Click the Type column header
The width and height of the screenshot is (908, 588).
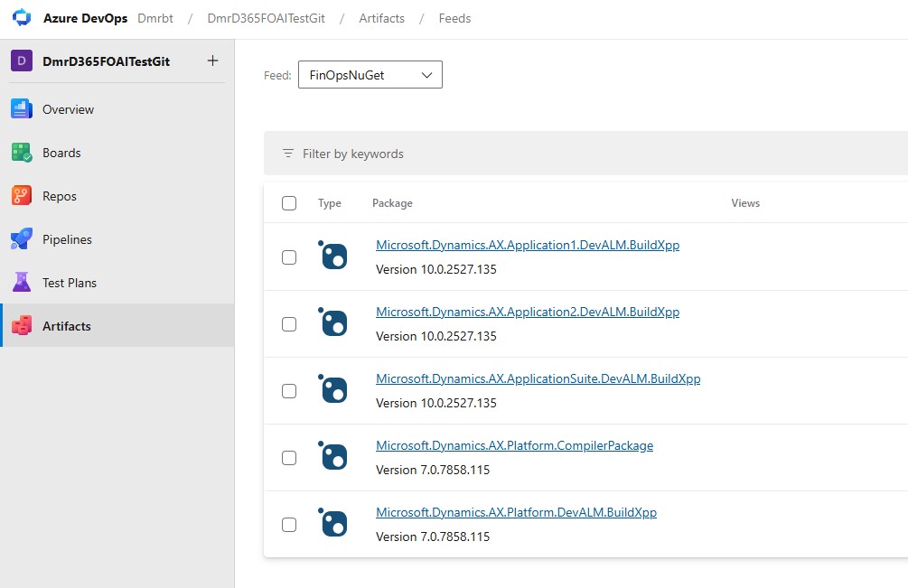330,203
